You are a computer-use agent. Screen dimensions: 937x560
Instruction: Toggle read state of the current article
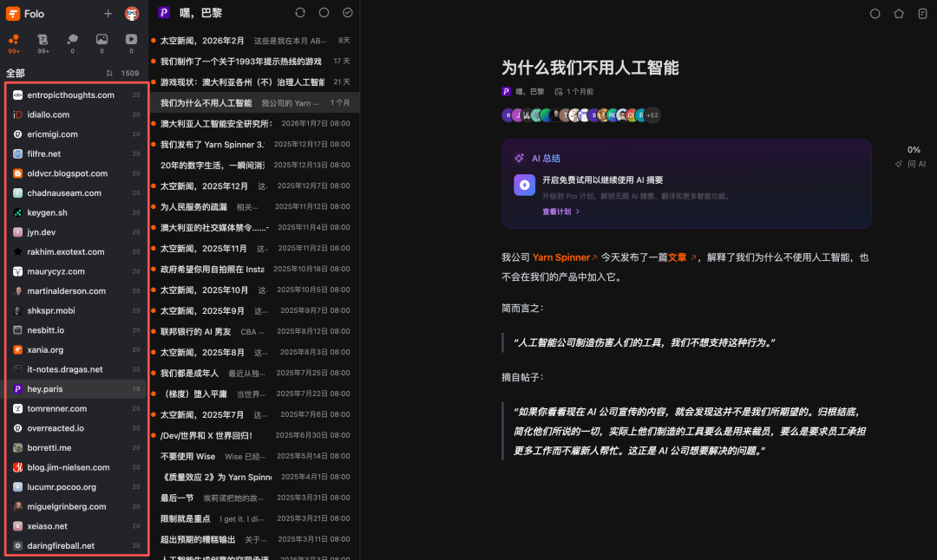pyautogui.click(x=875, y=13)
